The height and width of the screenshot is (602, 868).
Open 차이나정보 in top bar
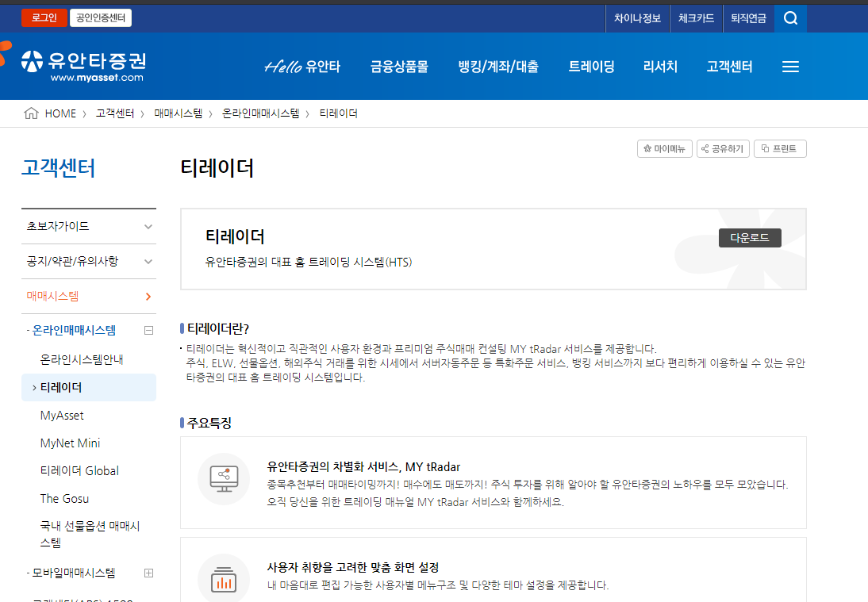coord(637,18)
